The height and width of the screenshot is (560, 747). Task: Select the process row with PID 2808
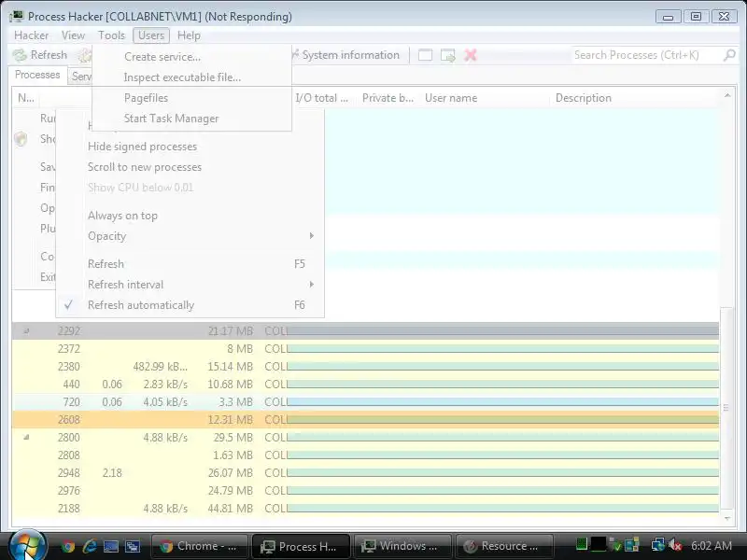[x=365, y=455]
